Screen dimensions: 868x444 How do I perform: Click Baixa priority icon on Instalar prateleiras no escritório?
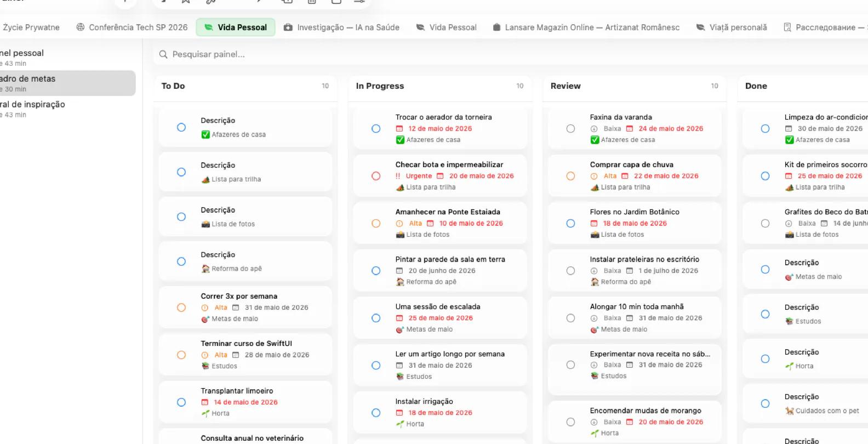pyautogui.click(x=594, y=271)
